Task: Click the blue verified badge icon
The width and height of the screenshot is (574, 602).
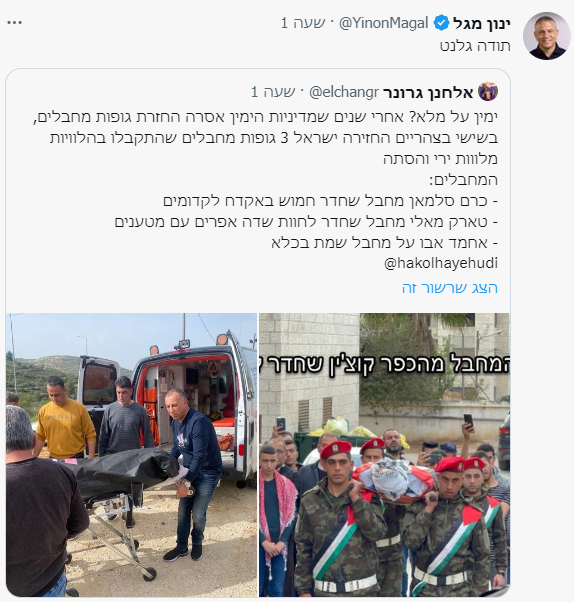Action: click(441, 23)
